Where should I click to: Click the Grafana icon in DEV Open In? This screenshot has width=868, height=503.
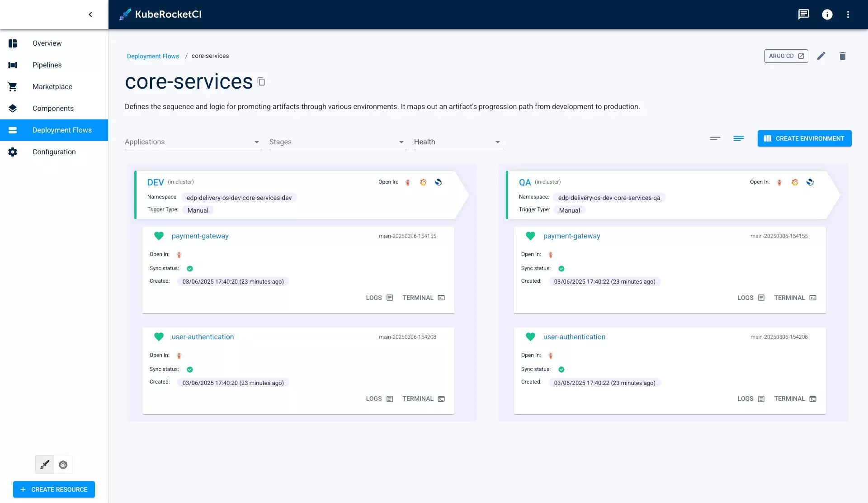click(422, 182)
